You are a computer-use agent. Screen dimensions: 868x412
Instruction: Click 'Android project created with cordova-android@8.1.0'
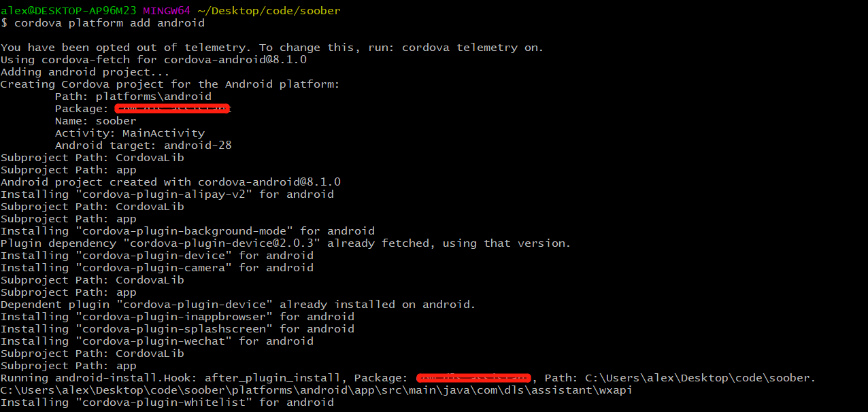tap(171, 182)
